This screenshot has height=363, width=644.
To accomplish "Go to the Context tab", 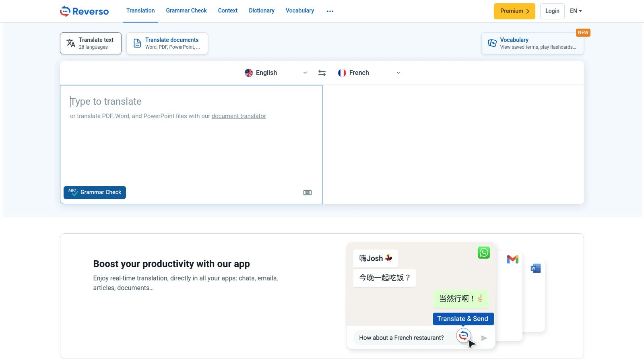I will 228,11.
